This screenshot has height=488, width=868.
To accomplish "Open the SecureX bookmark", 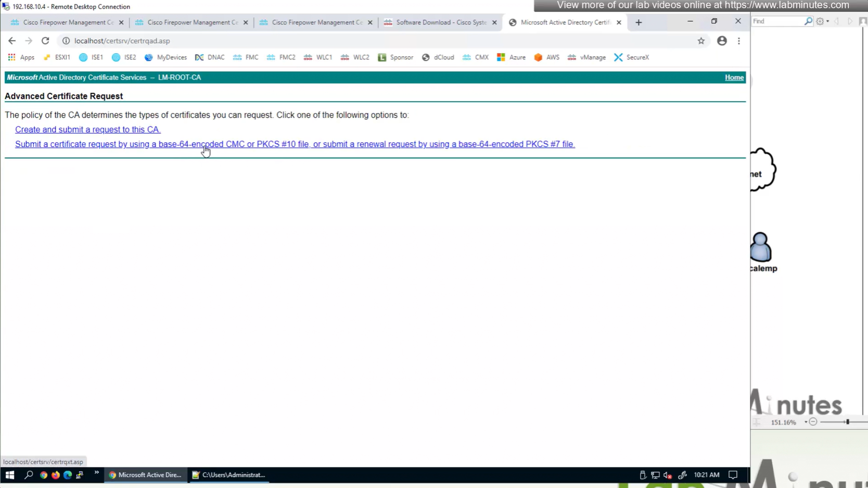I will [x=631, y=57].
